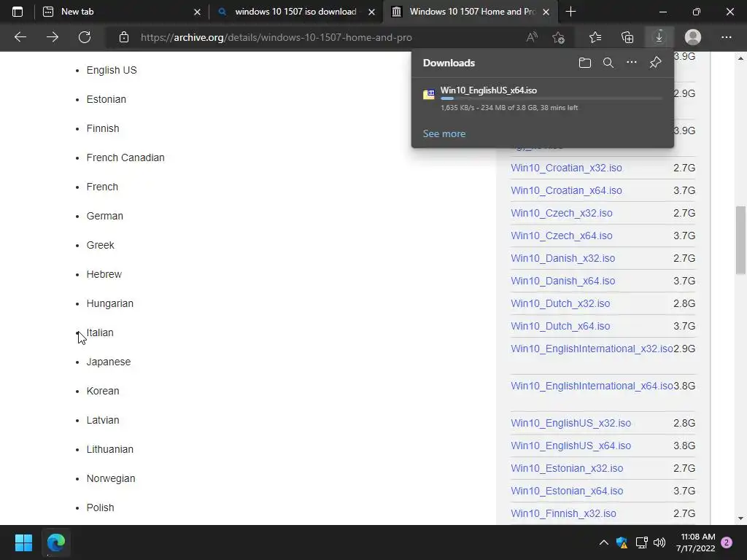
Task: Download Win10_Czech_x64.iso
Action: 561,236
